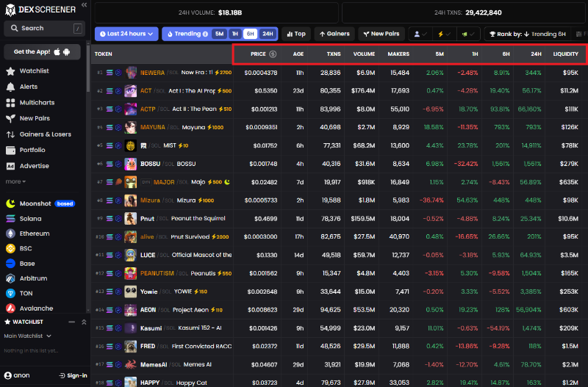
Task: Click the DEX Screener logo
Action: pyautogui.click(x=40, y=10)
